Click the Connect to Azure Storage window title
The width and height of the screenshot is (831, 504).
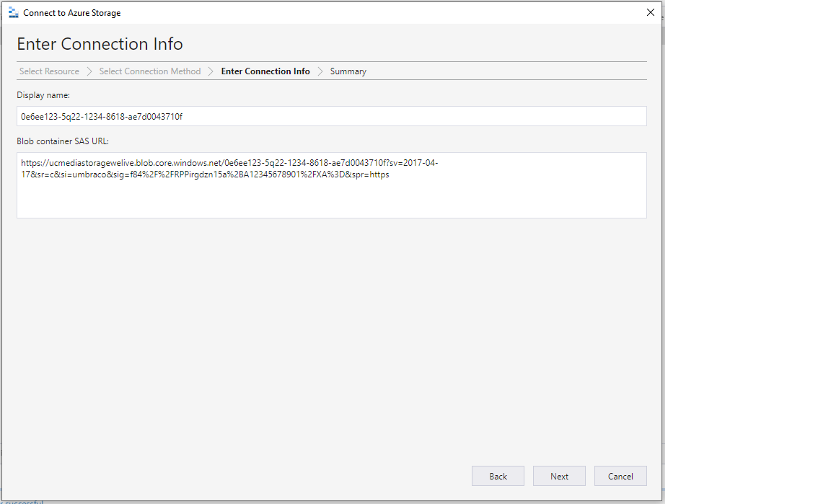pyautogui.click(x=72, y=13)
